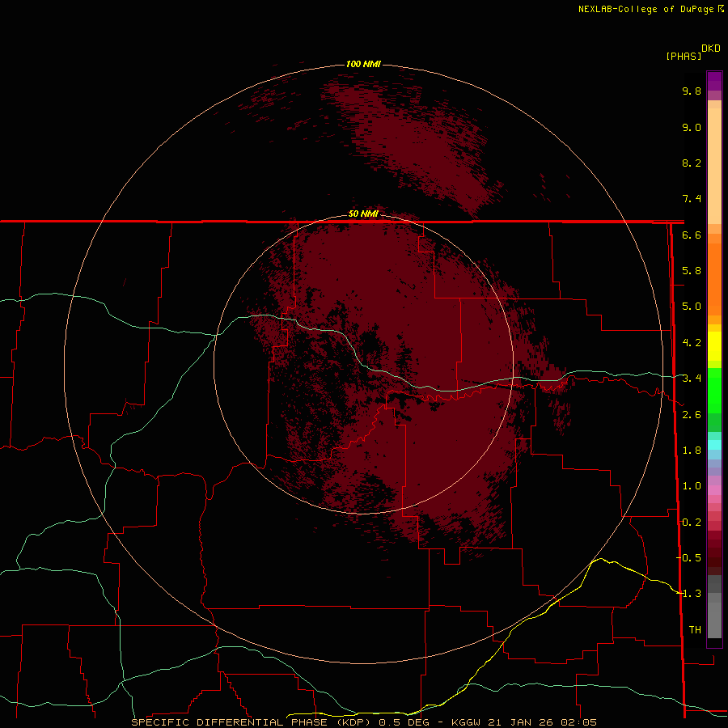Click the pink segment of the color bar

(714, 490)
